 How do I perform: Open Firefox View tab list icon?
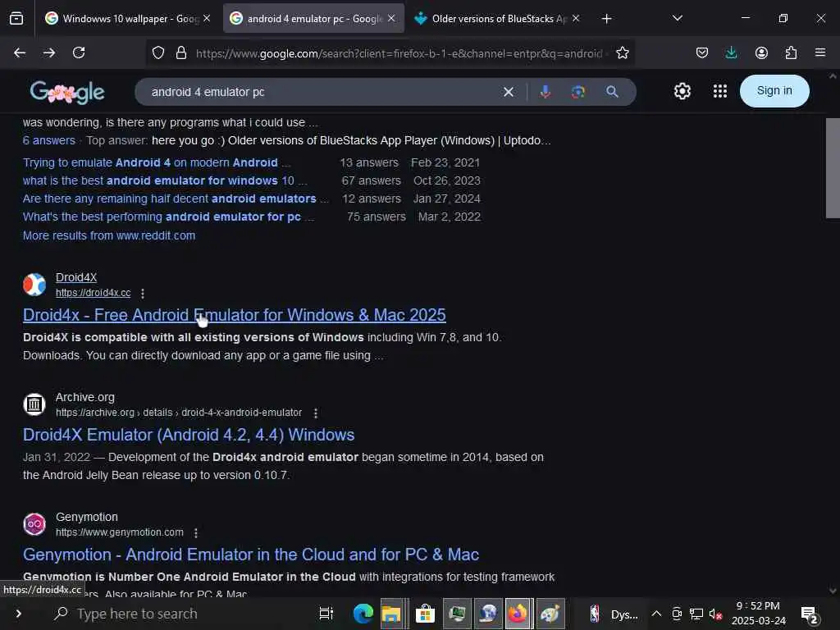16,19
